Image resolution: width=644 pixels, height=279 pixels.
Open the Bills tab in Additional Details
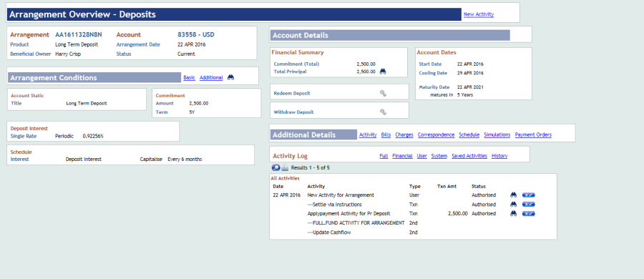[386, 134]
